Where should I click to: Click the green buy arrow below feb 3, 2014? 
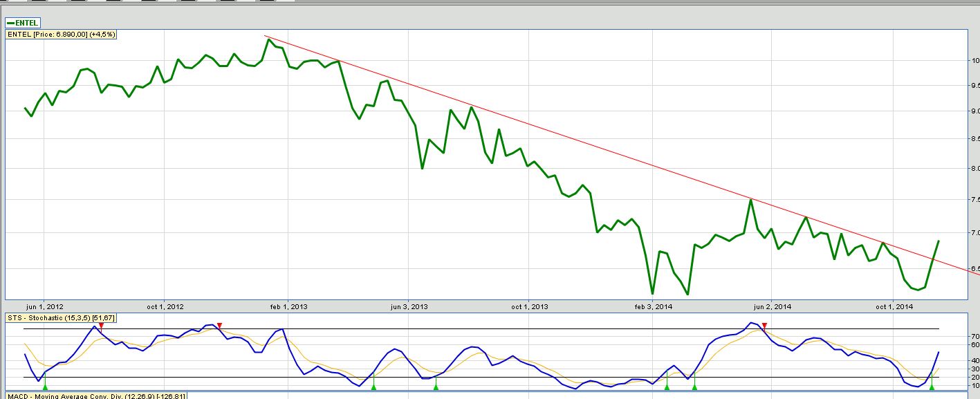tap(667, 387)
